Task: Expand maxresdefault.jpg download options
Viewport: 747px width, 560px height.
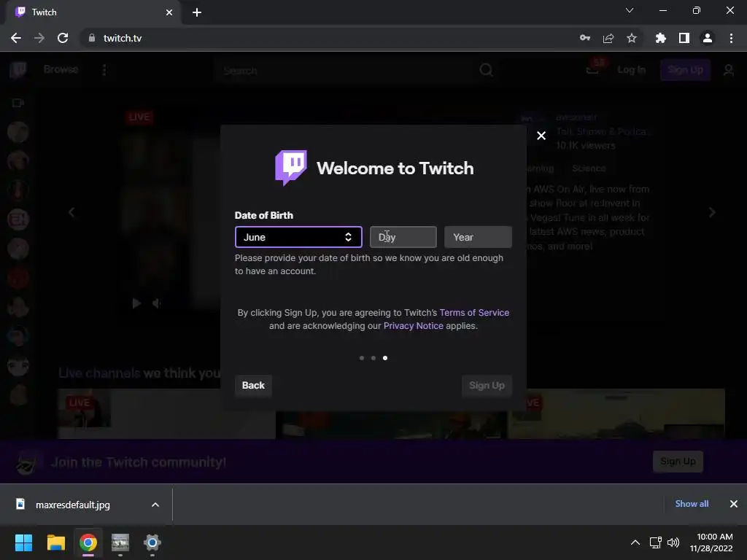Action: [155, 505]
